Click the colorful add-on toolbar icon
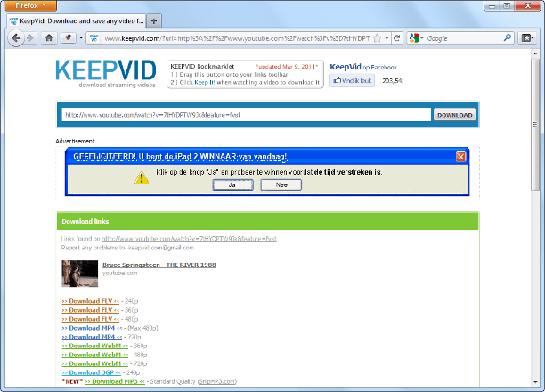545x392 pixels. (69, 38)
